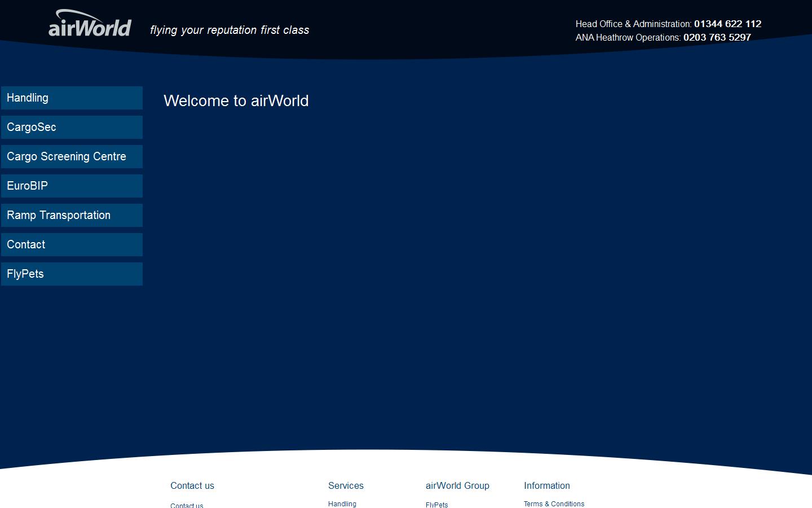Click the Welcome to airWorld heading

(236, 101)
